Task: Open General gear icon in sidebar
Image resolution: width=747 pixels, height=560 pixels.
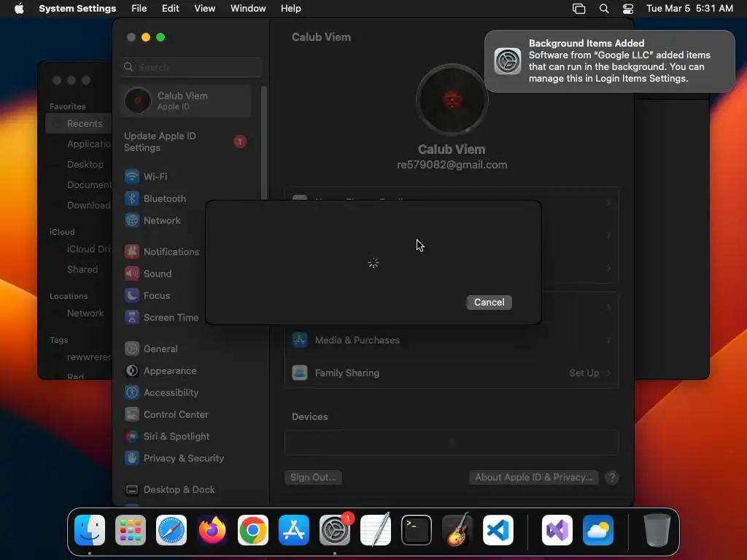Action: click(x=132, y=349)
